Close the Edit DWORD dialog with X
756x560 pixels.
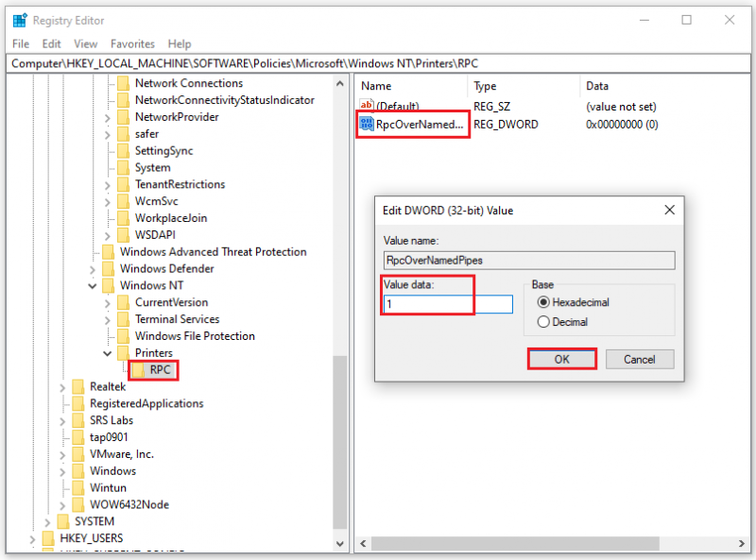pyautogui.click(x=670, y=211)
